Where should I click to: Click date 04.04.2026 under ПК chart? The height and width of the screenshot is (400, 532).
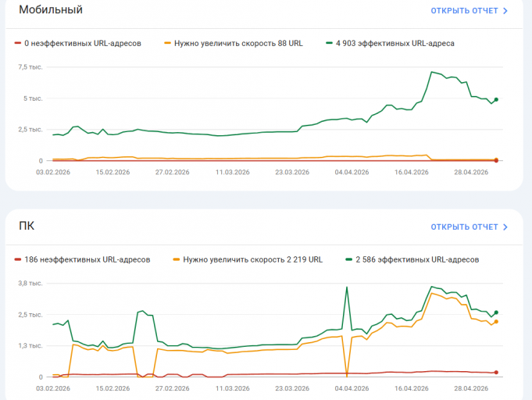tap(352, 388)
